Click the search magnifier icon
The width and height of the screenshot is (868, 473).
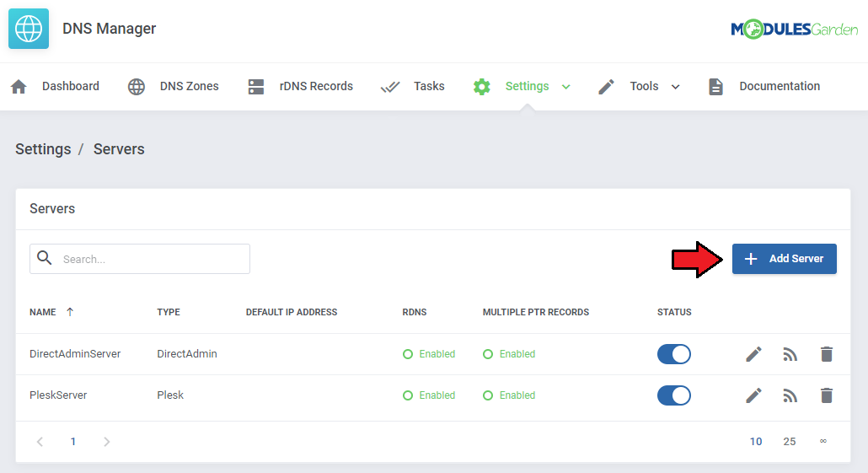coord(45,257)
